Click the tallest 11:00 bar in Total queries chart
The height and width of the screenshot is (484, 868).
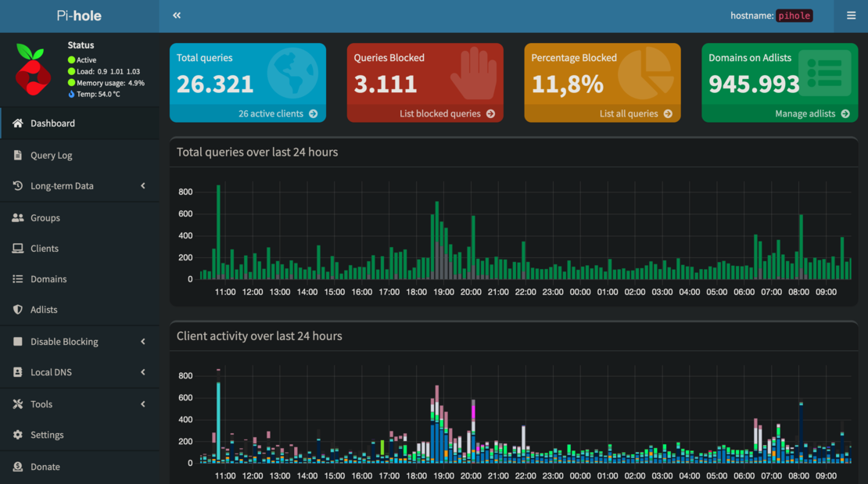point(218,235)
